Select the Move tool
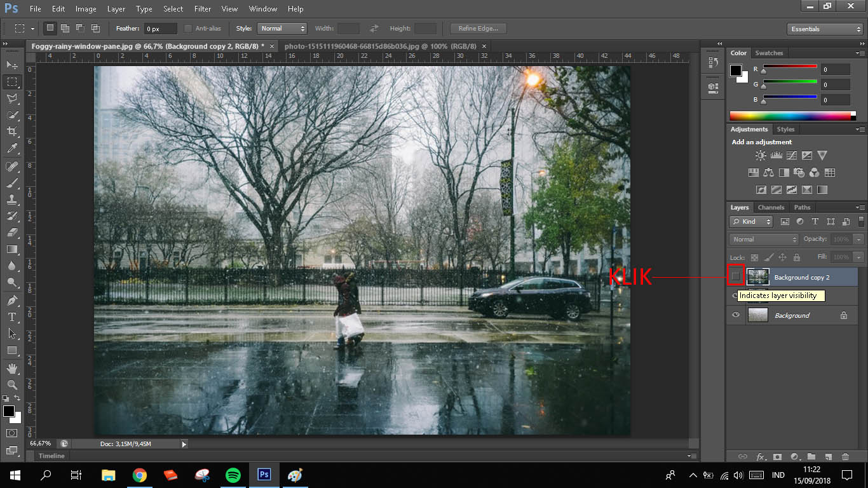The width and height of the screenshot is (868, 488). [x=12, y=65]
